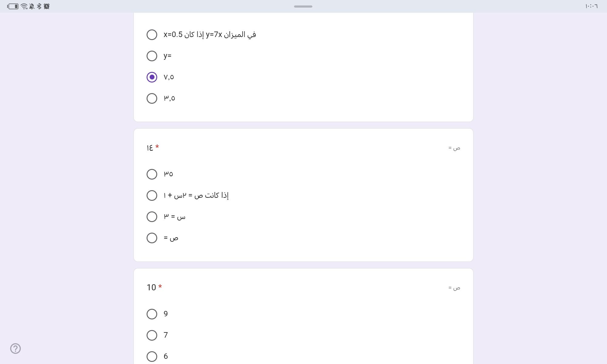Viewport: 607px width, 364px height.
Task: Tap the alarm clock status icon
Action: coord(46,6)
